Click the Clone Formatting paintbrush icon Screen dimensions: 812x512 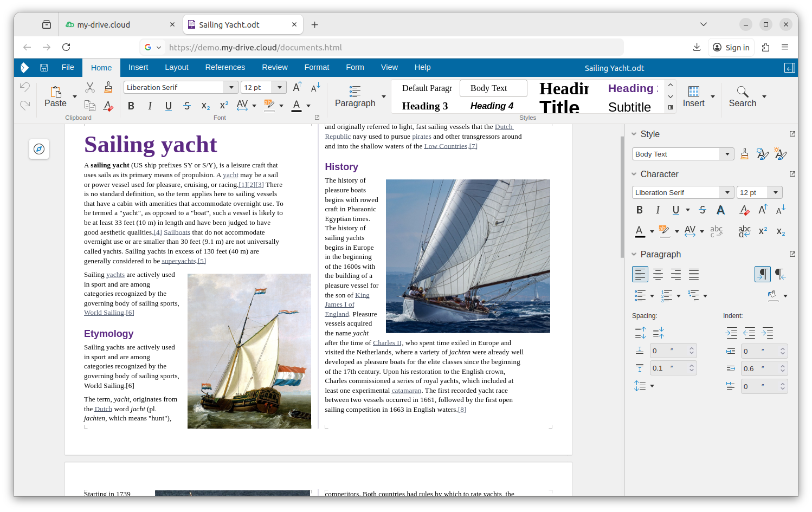(x=108, y=87)
